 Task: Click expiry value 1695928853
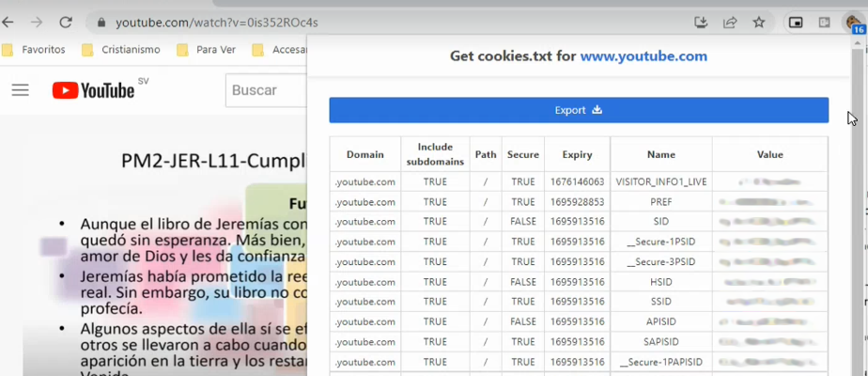(x=578, y=202)
